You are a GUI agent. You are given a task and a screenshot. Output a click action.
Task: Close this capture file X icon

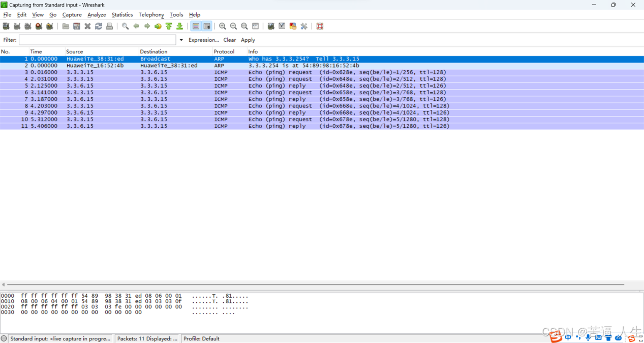tap(87, 26)
